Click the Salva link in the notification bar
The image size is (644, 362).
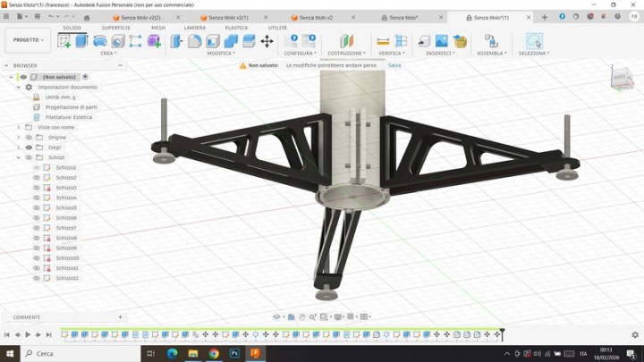point(394,65)
